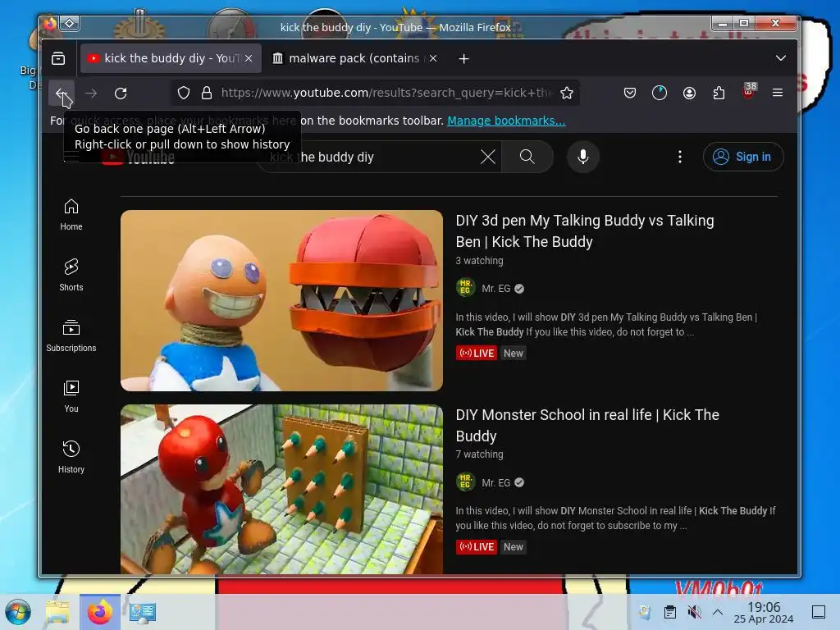Screen dimensions: 840x630
Task: Close the 'malware pack' tab
Action: 433,58
